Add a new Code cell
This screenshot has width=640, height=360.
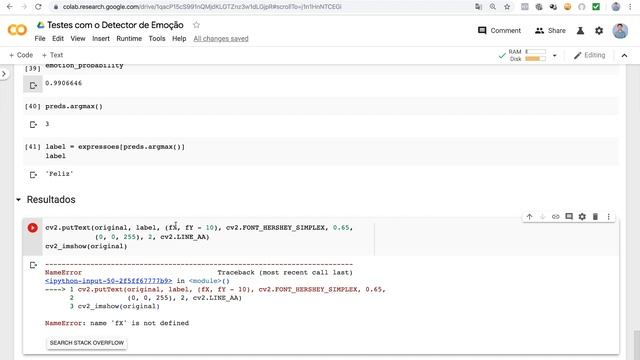tap(21, 55)
